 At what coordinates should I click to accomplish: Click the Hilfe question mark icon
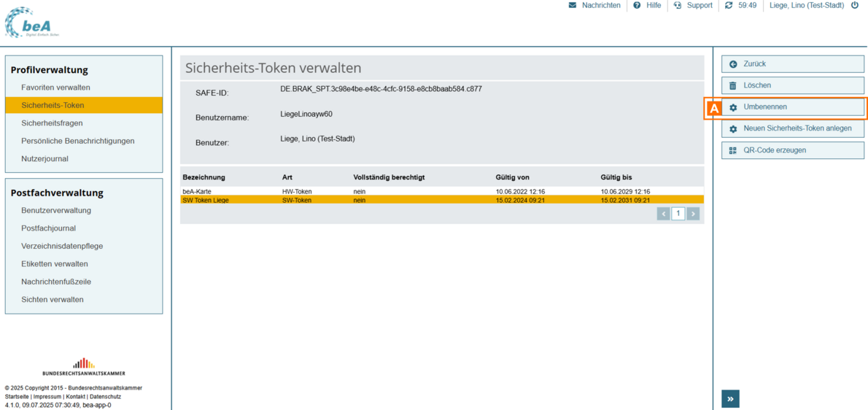click(637, 5)
